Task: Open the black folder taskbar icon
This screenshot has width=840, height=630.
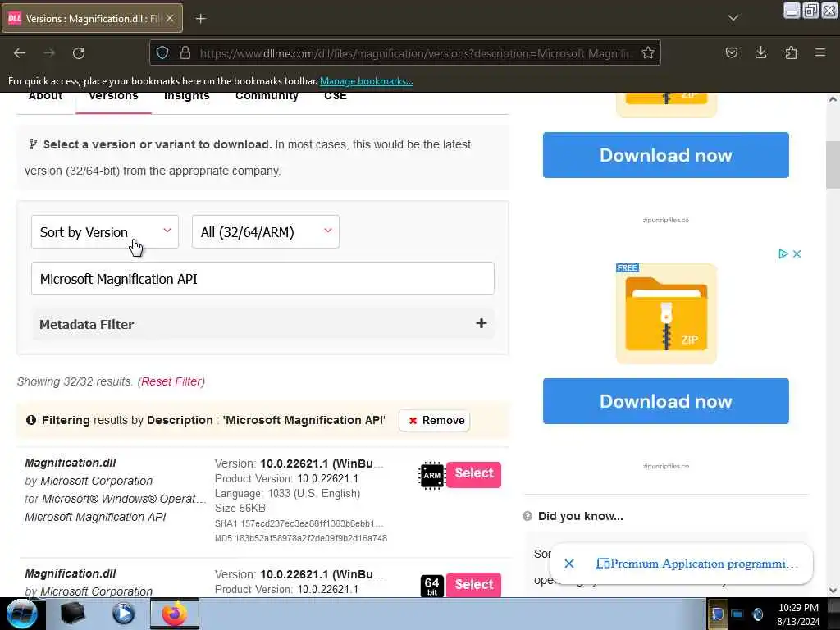Action: [72, 614]
